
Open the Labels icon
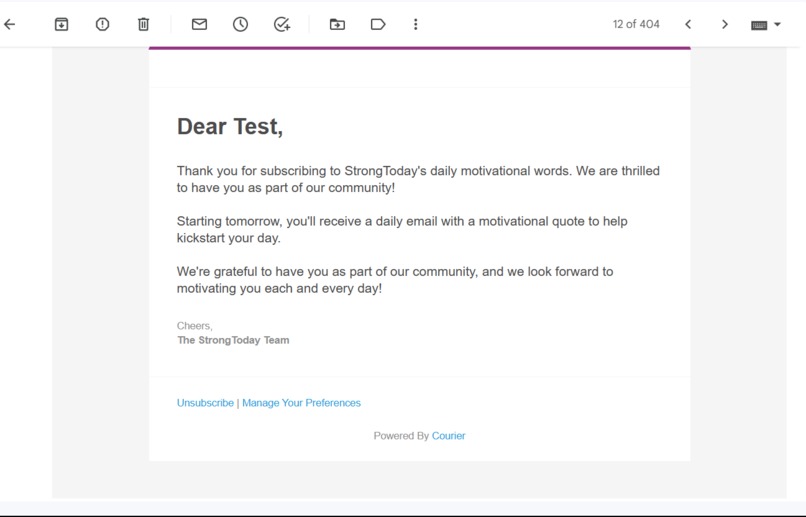click(x=378, y=24)
